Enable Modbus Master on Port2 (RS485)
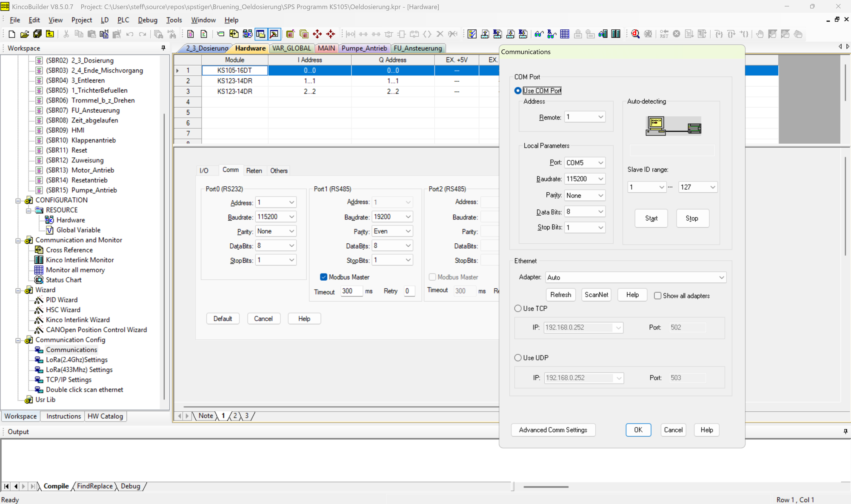 (x=432, y=277)
